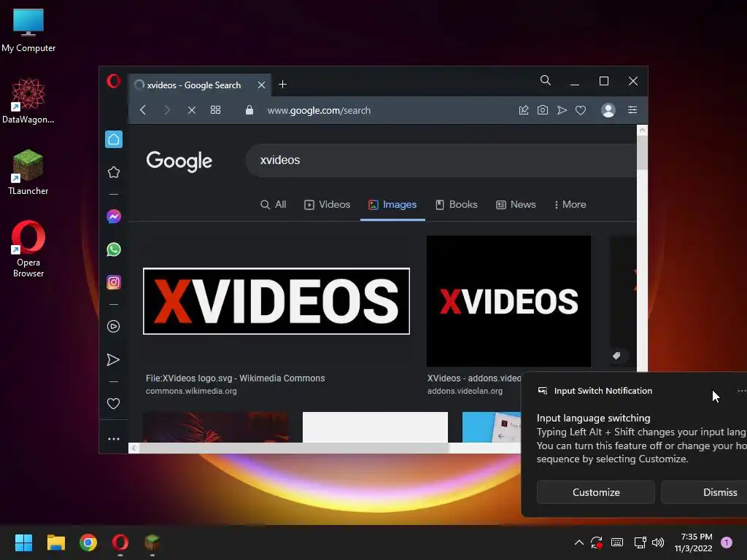
Task: Click the address bar lock icon
Action: (x=249, y=110)
